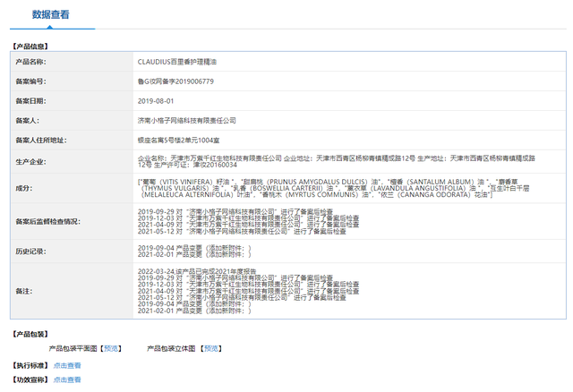
Task: Click the 备案后监督检查情况 label
Action: [x=47, y=221]
